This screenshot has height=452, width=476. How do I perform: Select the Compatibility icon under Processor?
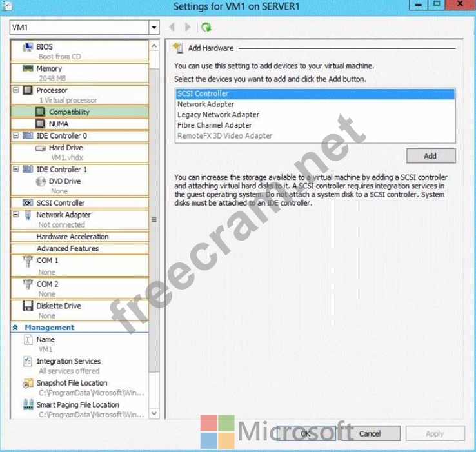40,112
